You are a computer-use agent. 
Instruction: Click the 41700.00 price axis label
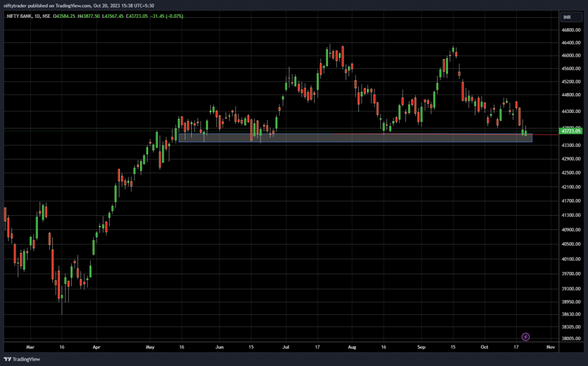(571, 201)
